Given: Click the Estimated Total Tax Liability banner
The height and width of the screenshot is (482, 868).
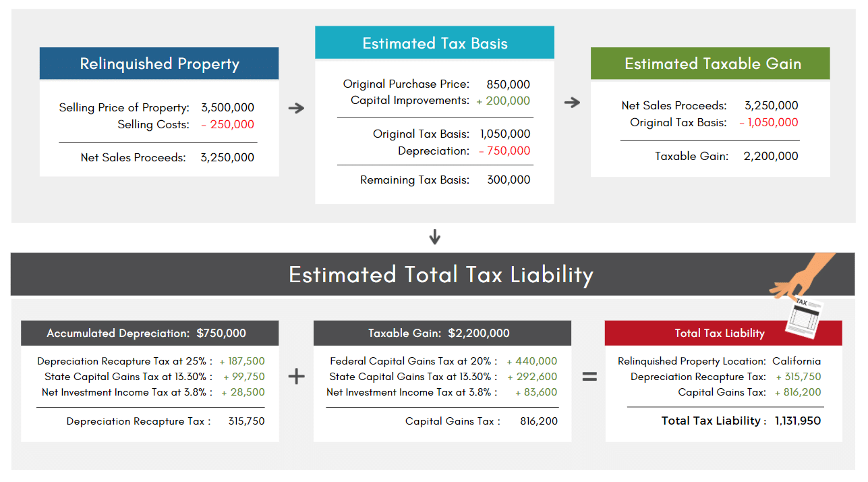Looking at the screenshot, I should [433, 274].
